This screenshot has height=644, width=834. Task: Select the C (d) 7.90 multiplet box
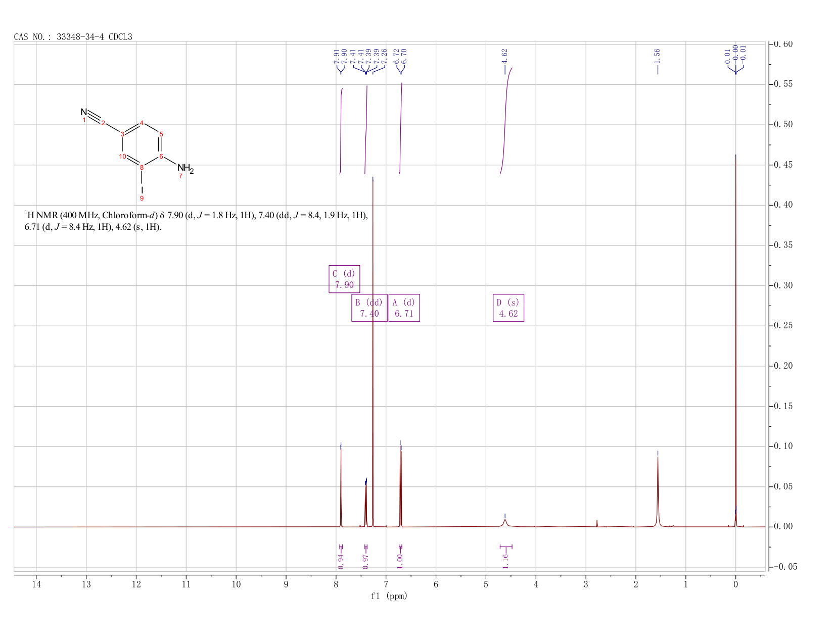344,279
